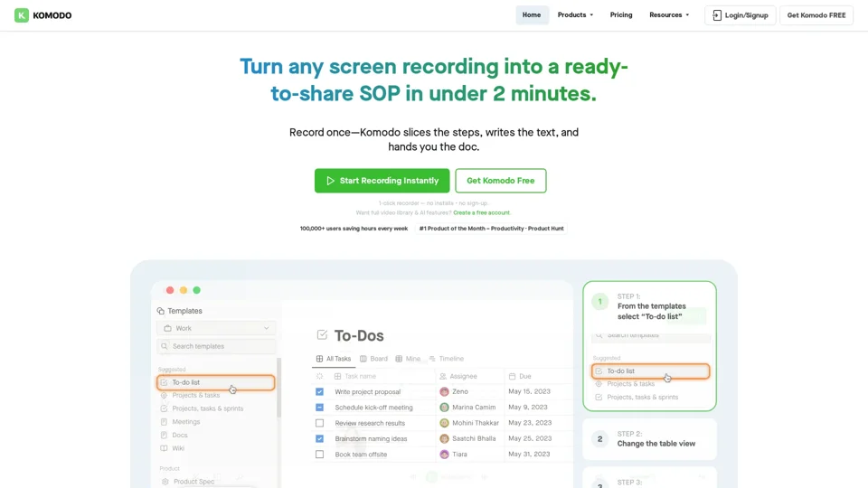Click the Wiki book icon
868x488 pixels.
(x=164, y=448)
